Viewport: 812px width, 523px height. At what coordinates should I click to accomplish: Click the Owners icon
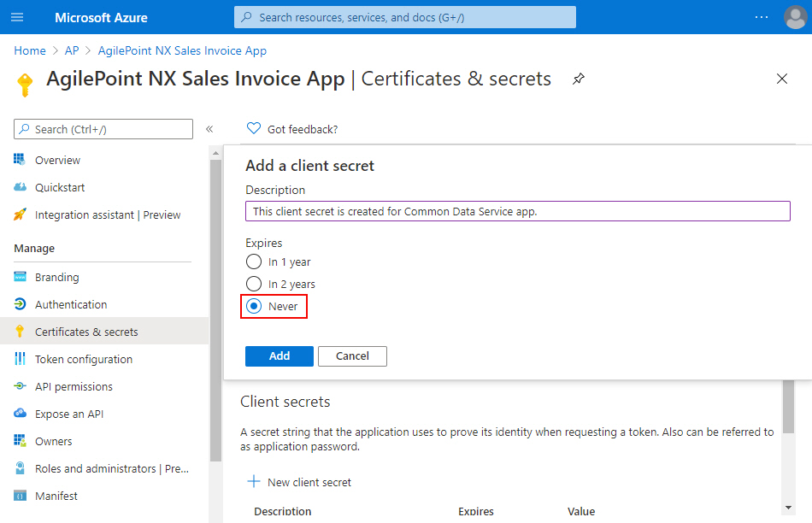coord(20,441)
